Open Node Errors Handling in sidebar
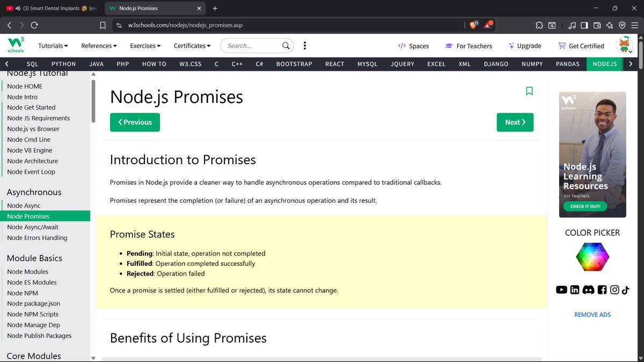 [x=37, y=238]
